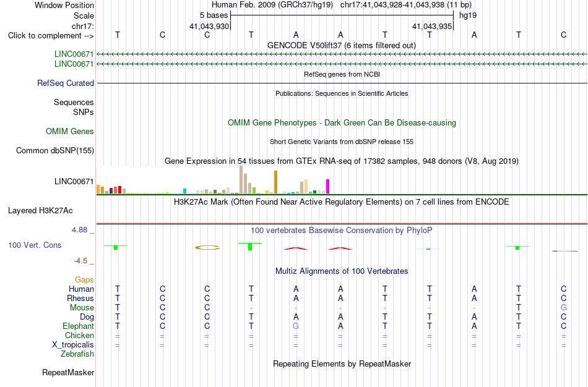Click the Scale label
This screenshot has height=387, width=588.
84,15
